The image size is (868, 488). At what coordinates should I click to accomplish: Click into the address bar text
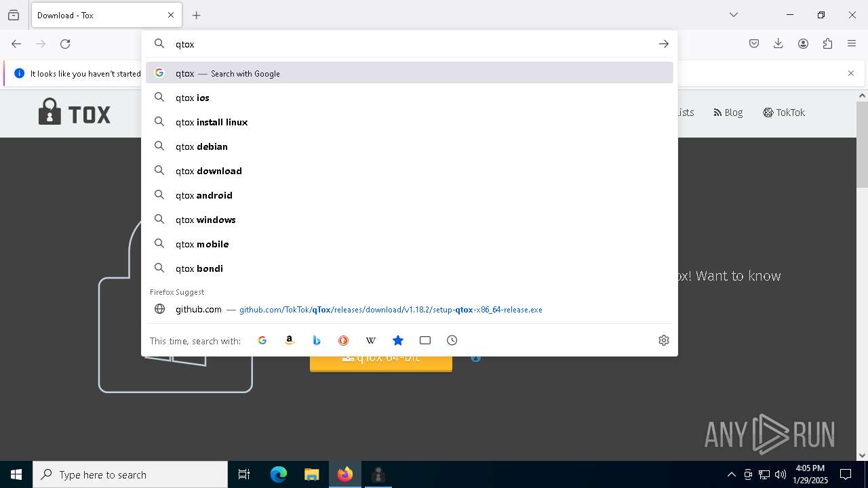[x=410, y=44]
